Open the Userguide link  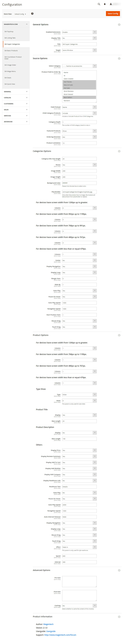click(51, 631)
